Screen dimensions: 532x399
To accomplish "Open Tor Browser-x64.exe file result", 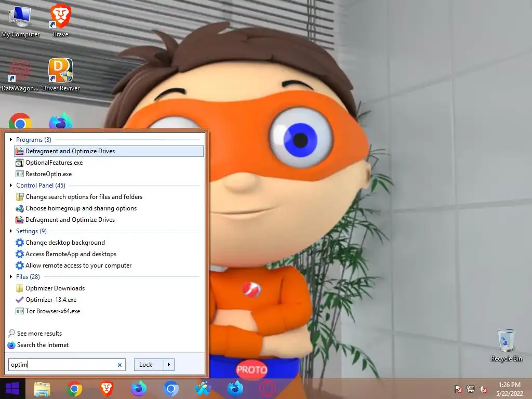I will point(109,311).
